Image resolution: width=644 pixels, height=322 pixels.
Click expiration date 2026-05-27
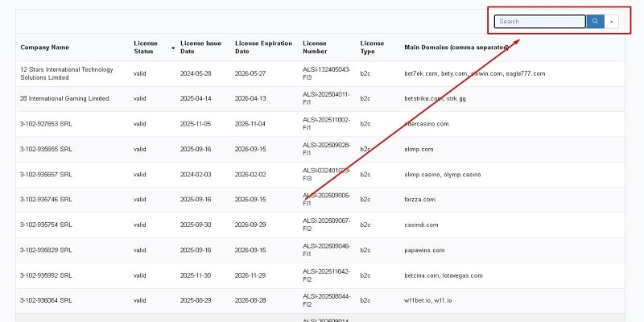(250, 73)
